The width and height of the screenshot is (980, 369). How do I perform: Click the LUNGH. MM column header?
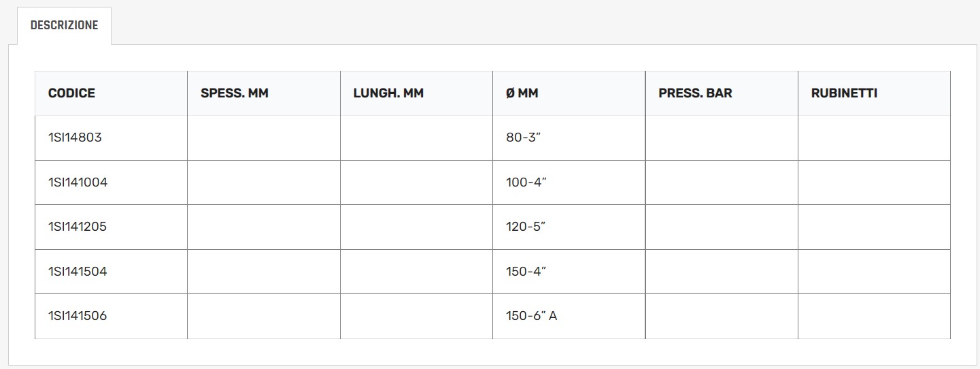[388, 93]
